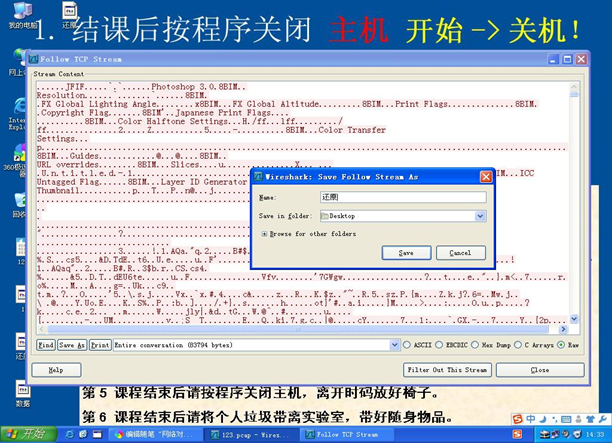Image resolution: width=612 pixels, height=443 pixels.
Task: Open the bottom-most file icon on the desktop
Action: [23, 393]
